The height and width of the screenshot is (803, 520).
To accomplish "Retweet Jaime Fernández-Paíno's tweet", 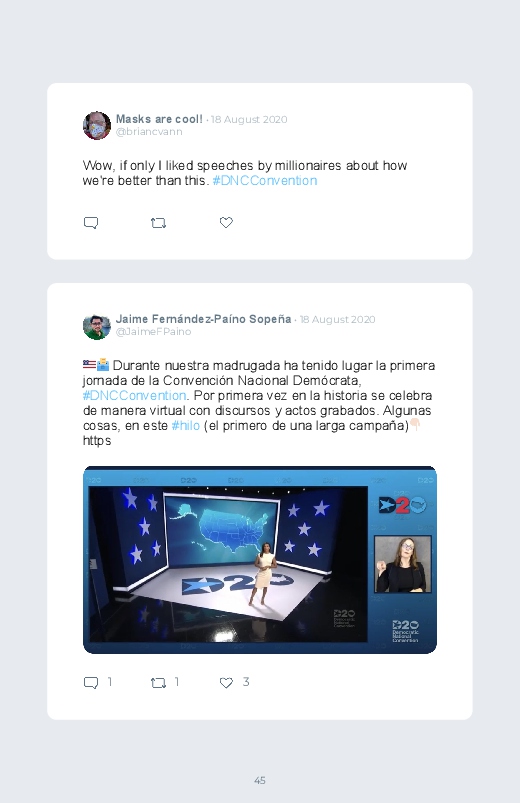I will coord(158,682).
